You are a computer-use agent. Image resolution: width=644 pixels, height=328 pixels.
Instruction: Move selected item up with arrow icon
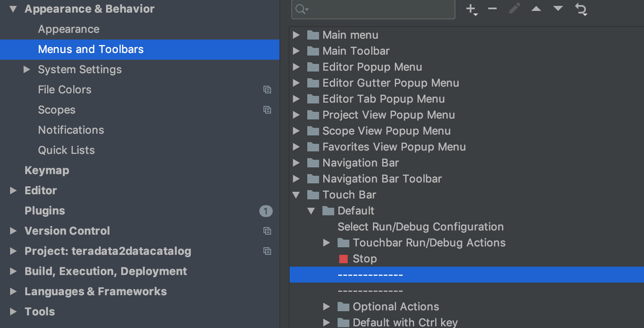point(536,9)
